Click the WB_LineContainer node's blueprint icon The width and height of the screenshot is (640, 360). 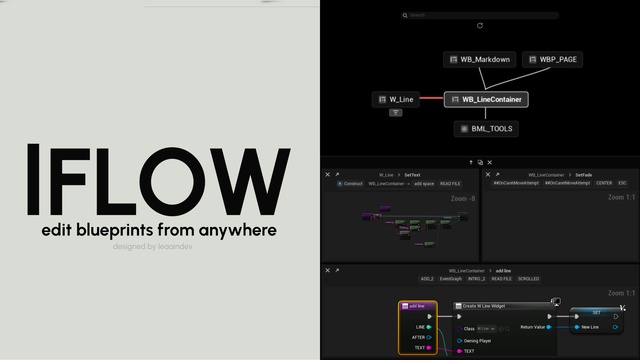pos(455,100)
